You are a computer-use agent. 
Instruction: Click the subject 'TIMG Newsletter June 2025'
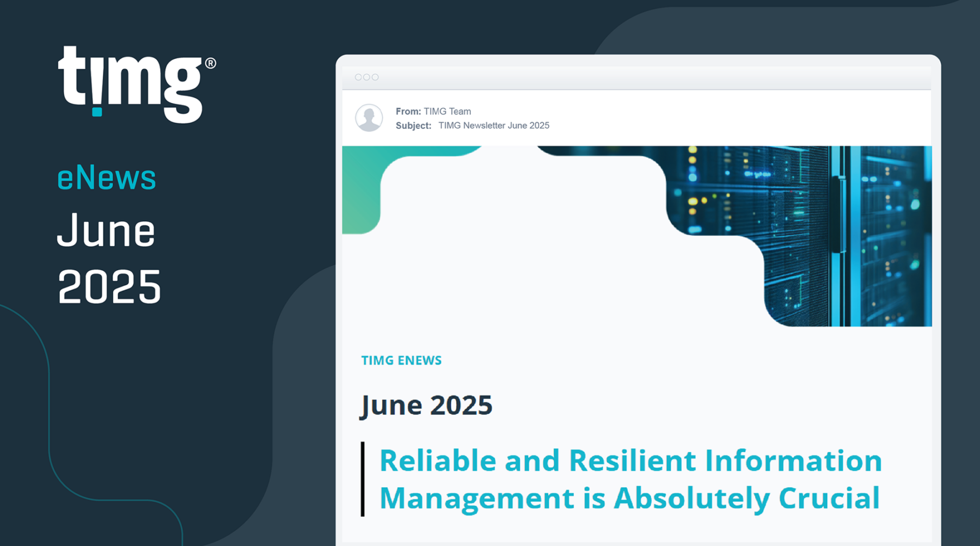coord(494,125)
